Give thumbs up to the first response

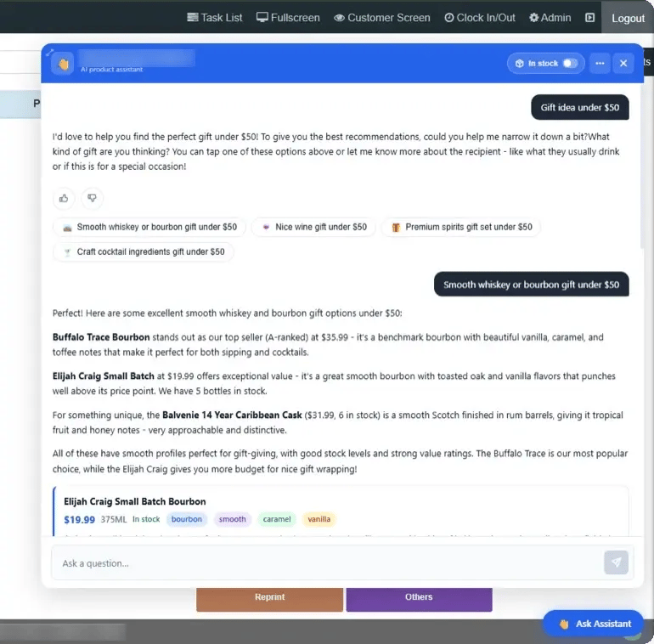point(64,198)
